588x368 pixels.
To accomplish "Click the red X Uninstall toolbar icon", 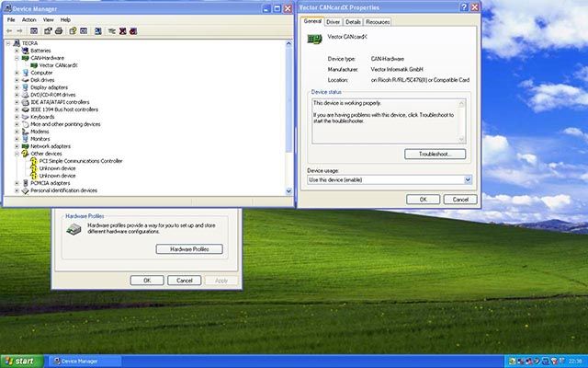I will tap(122, 31).
